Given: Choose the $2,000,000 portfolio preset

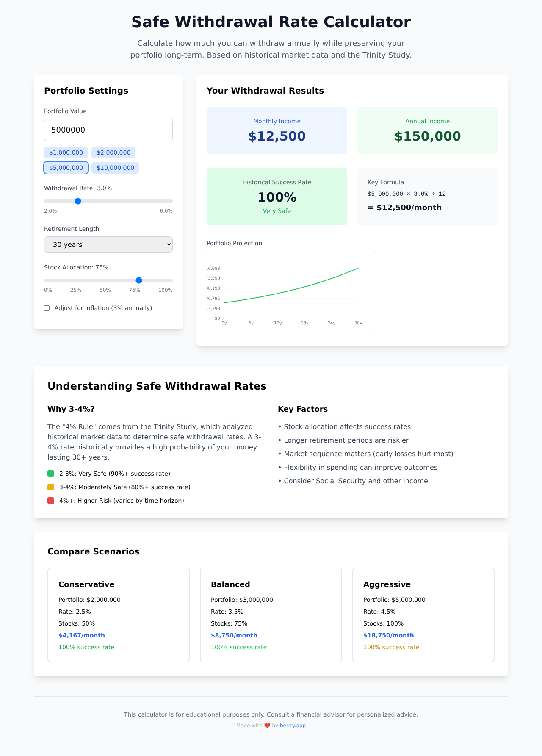Looking at the screenshot, I should coord(113,152).
